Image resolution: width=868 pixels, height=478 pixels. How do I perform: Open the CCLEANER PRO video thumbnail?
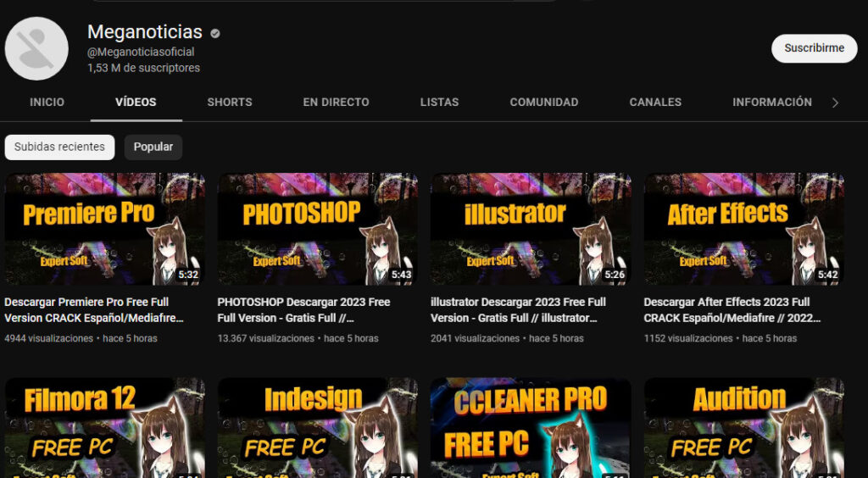coord(531,427)
